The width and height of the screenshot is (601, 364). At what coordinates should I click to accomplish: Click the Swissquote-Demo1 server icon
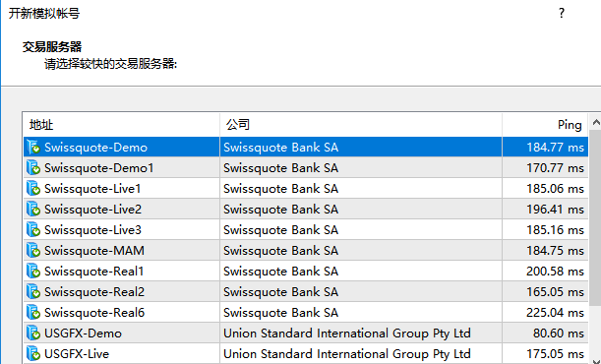(x=33, y=168)
